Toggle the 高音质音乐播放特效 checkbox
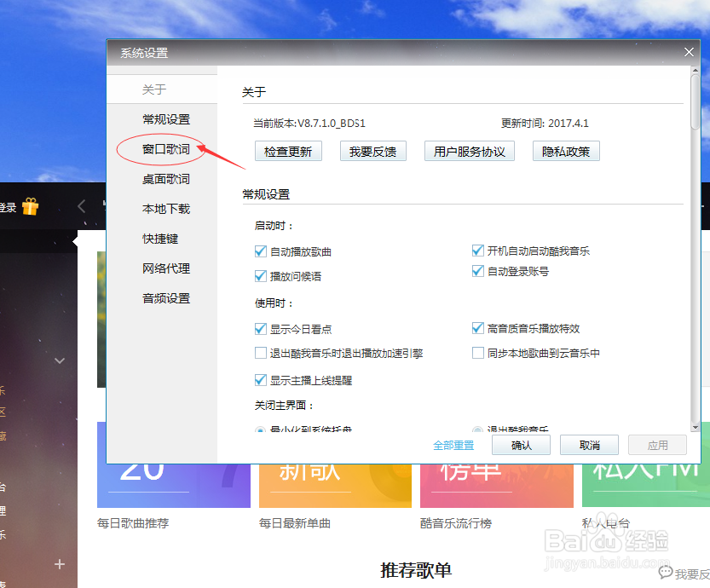The image size is (710, 588). 477,328
